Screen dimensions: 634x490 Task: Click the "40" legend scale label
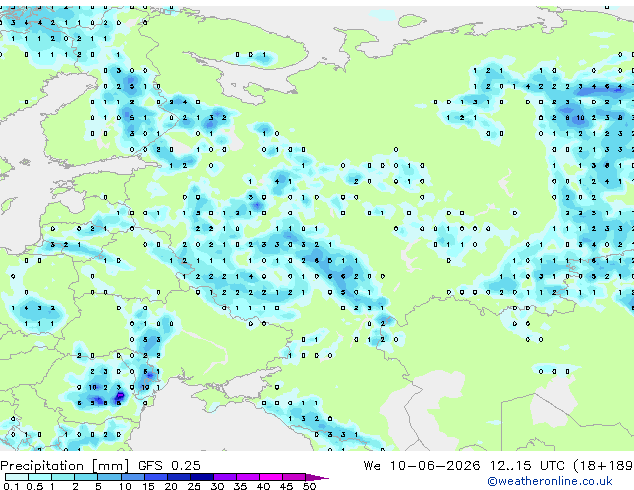tap(263, 486)
